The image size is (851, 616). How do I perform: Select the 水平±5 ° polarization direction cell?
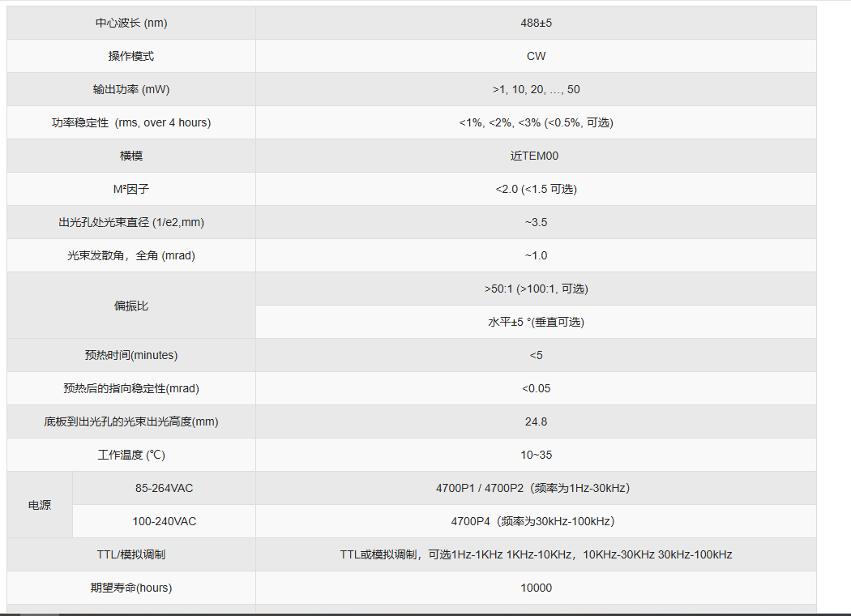point(536,322)
